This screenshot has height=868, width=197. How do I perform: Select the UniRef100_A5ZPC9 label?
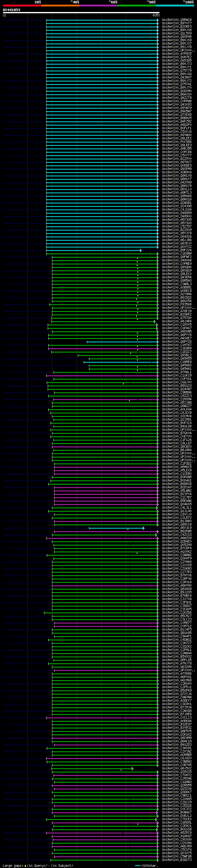(177, 833)
